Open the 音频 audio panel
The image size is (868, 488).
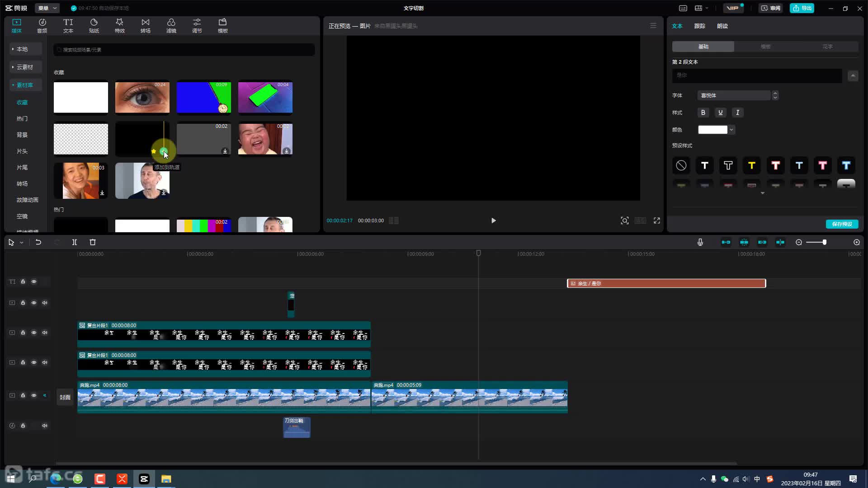42,26
